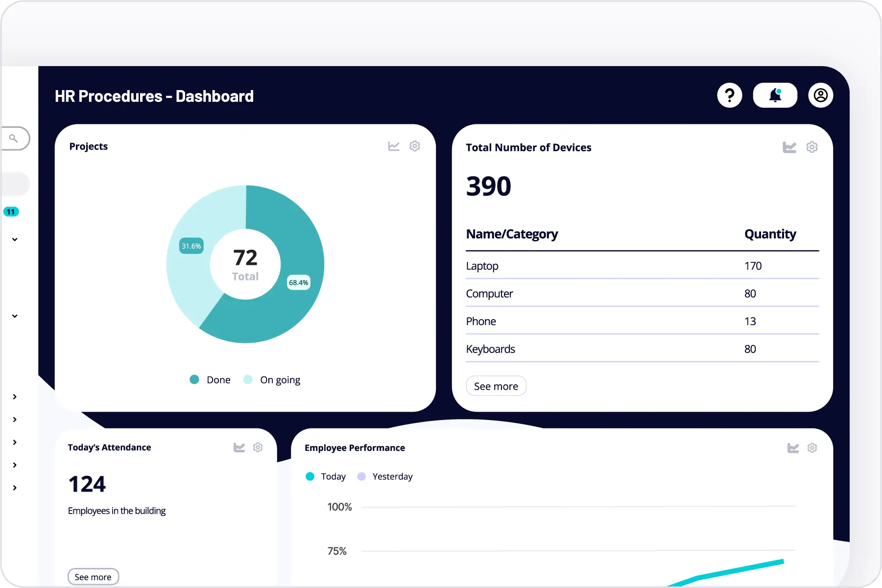Open chart view in Projects card
Image resolution: width=882 pixels, height=588 pixels.
[x=394, y=146]
